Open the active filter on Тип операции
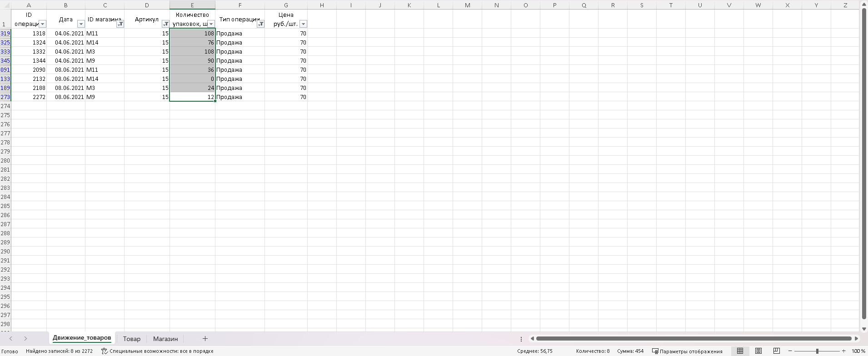Viewport: 868px width, 356px height. point(260,24)
